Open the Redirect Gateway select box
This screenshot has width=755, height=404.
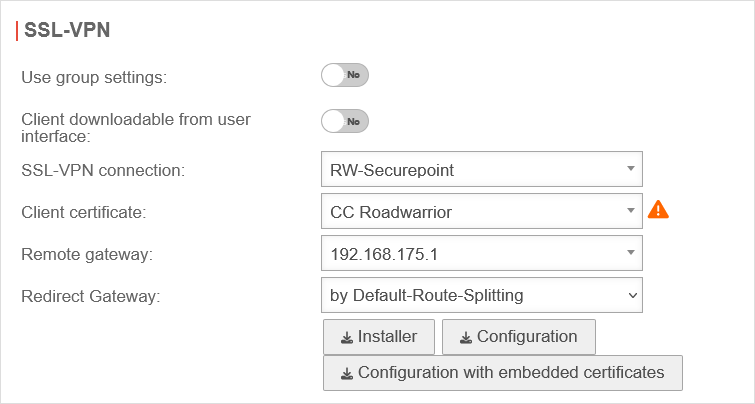tap(481, 295)
